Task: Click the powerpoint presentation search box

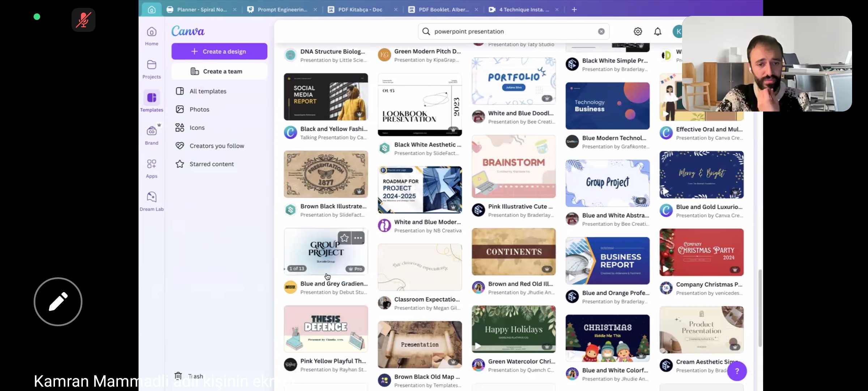Action: click(x=513, y=31)
